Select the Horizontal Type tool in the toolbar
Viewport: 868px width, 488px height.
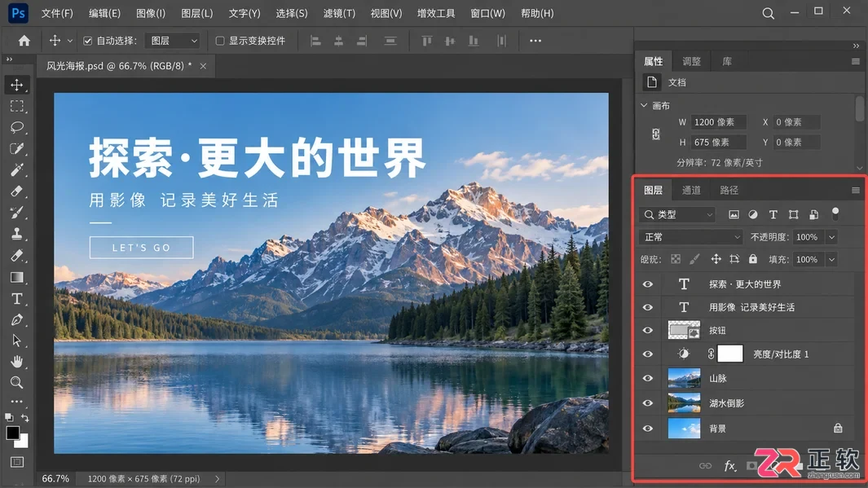click(16, 299)
